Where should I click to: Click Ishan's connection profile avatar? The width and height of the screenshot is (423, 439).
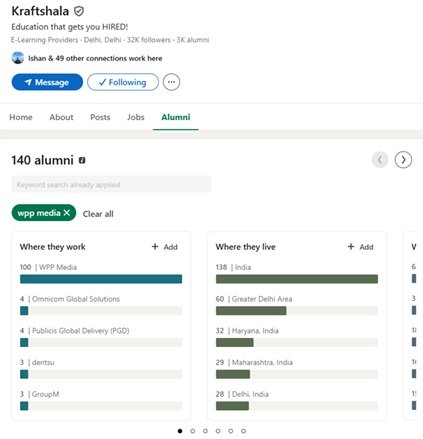coord(18,58)
